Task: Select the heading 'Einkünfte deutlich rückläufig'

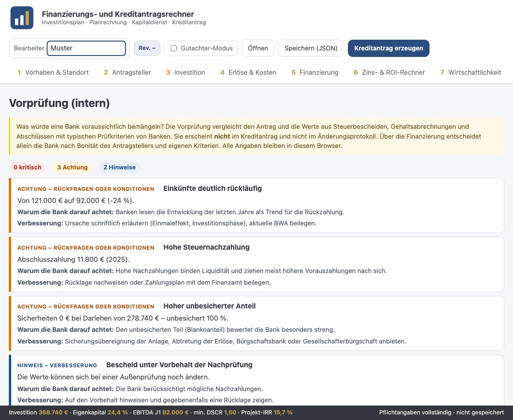Action: pos(213,189)
